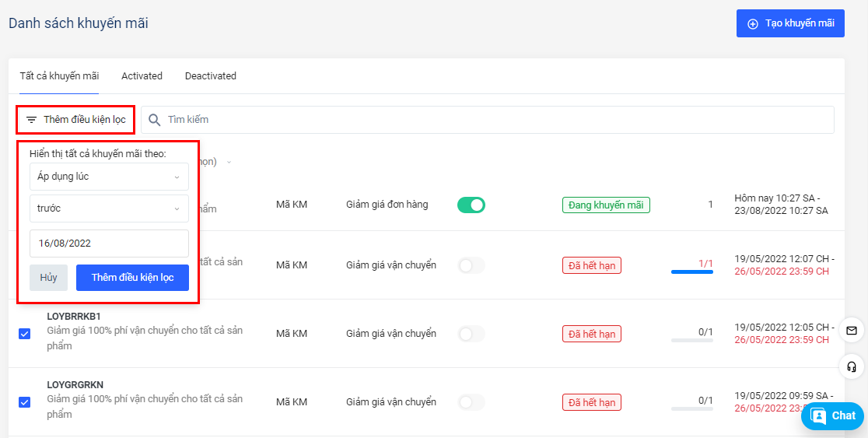Click the plus icon on Tạo khuyến mãi
The image size is (868, 438).
(x=753, y=24)
